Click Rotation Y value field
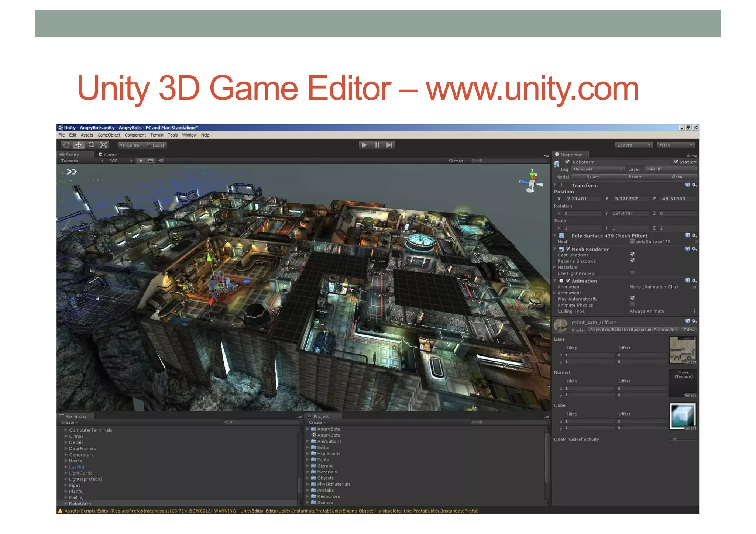 click(630, 213)
